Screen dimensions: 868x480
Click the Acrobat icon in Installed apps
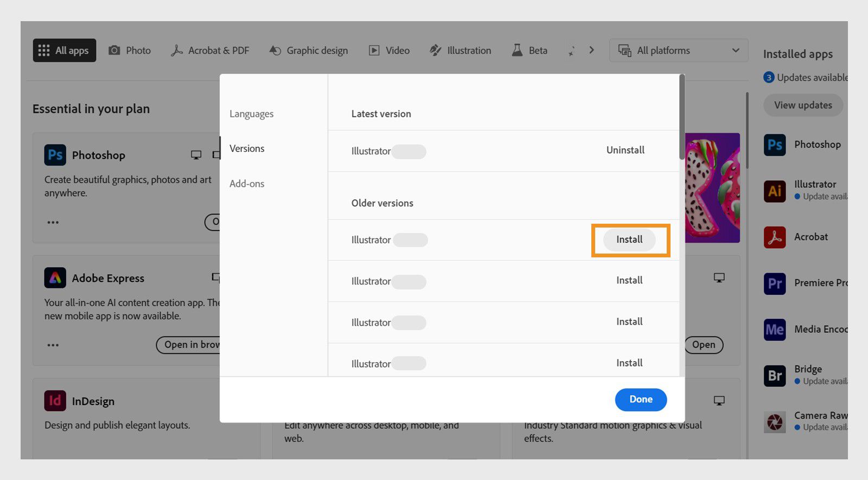tap(775, 237)
